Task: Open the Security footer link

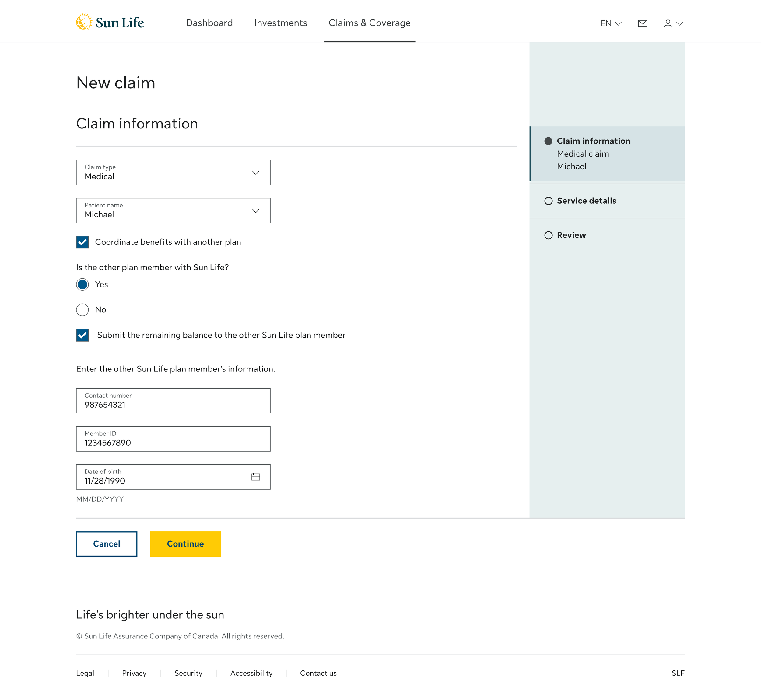Action: (188, 673)
